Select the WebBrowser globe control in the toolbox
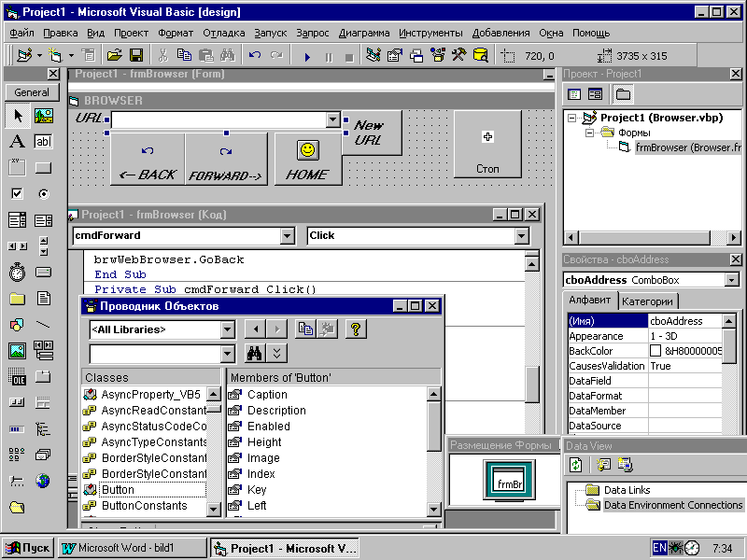 pos(43,481)
